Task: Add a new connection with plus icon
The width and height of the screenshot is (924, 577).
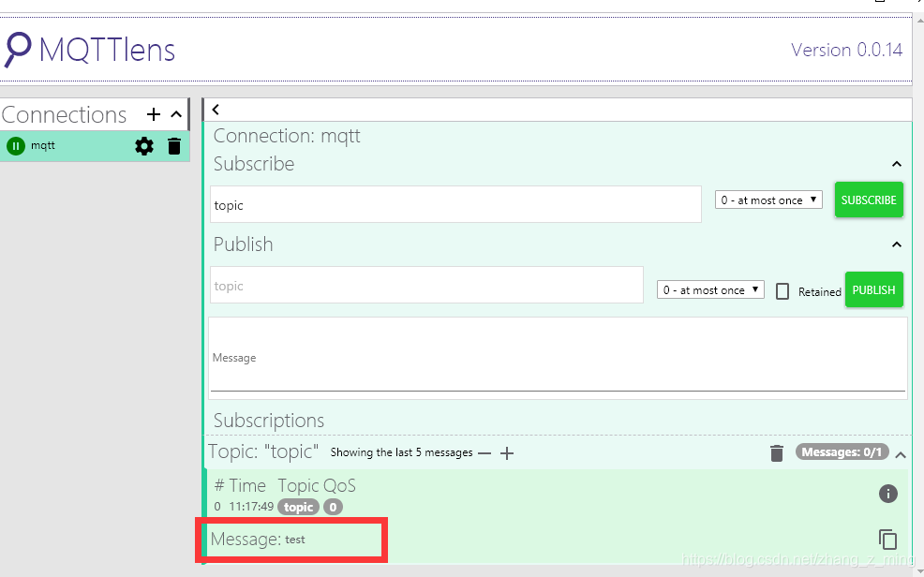Action: 153,114
